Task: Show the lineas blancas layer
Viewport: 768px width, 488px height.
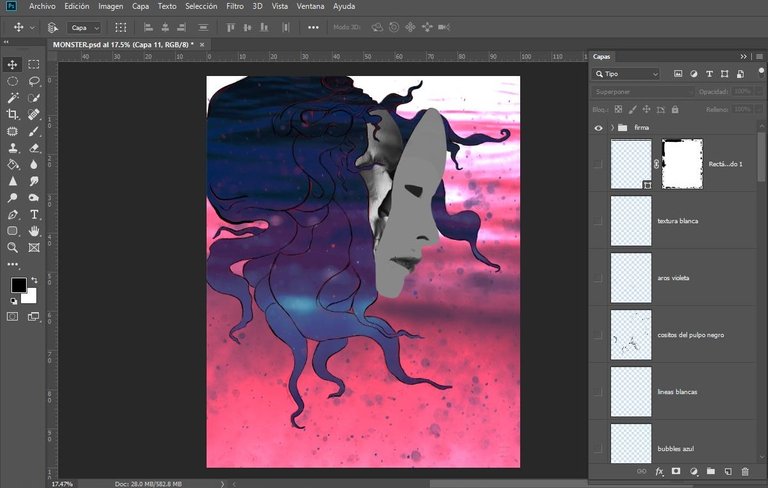Action: click(x=598, y=391)
